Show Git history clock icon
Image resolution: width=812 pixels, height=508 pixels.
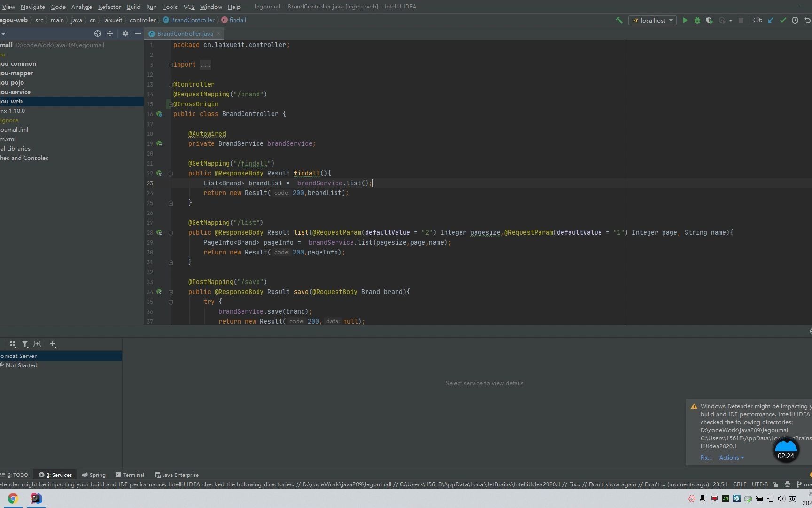point(795,20)
